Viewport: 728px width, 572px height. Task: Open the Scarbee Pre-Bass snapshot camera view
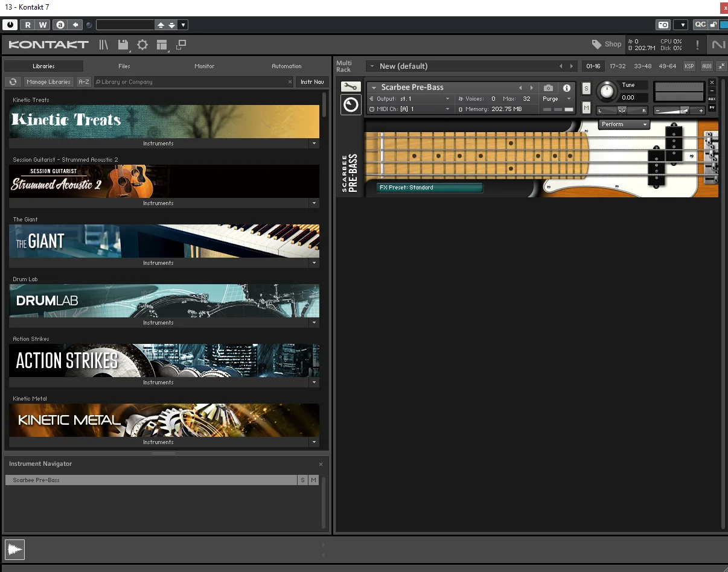[x=548, y=88]
